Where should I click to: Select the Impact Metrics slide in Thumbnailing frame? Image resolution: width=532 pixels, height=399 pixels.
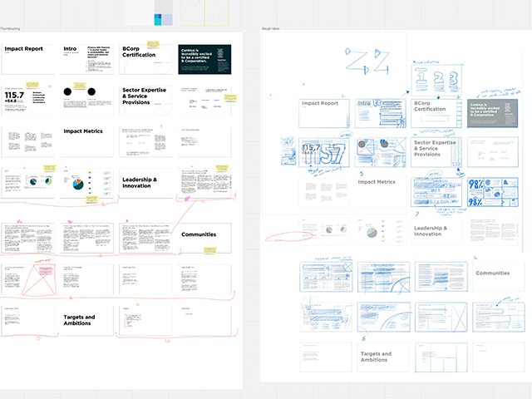point(86,142)
